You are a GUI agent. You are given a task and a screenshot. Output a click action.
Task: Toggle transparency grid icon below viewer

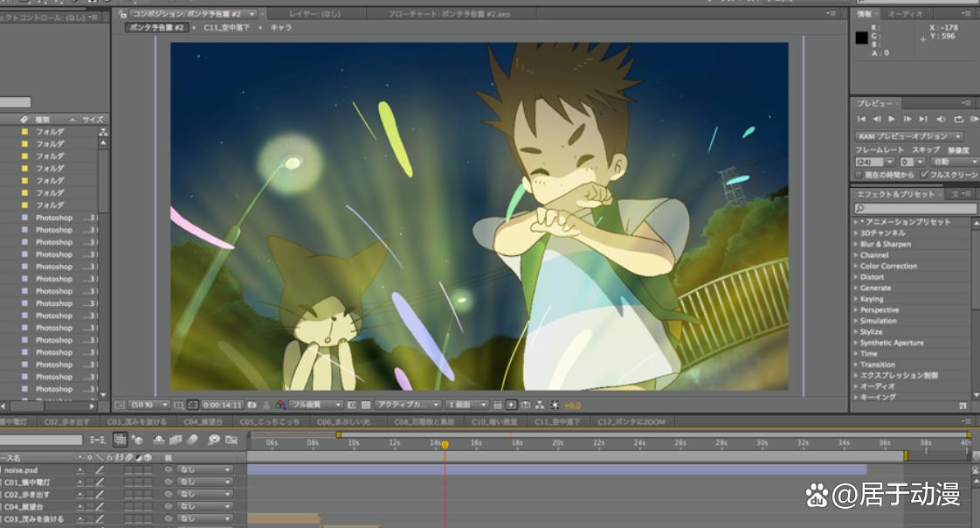(366, 405)
